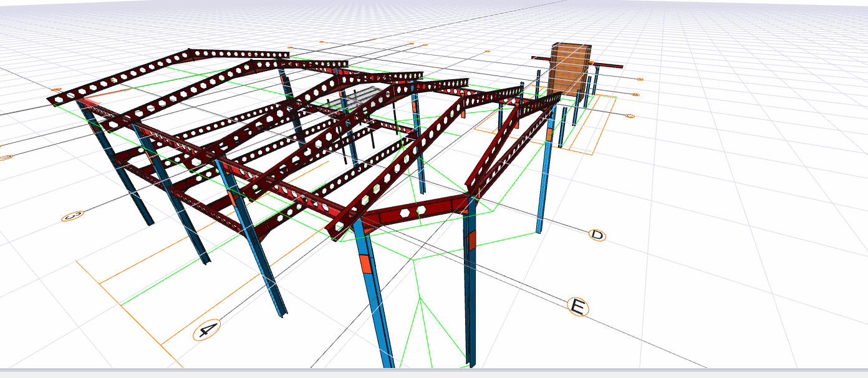This screenshot has width=868, height=378.
Task: Select grid axis label 3
Action: click(x=72, y=216)
